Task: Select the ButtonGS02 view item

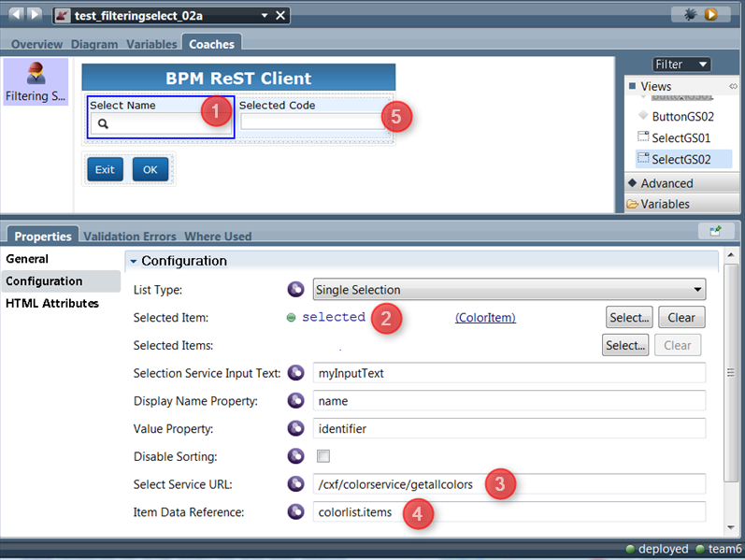Action: (x=682, y=116)
